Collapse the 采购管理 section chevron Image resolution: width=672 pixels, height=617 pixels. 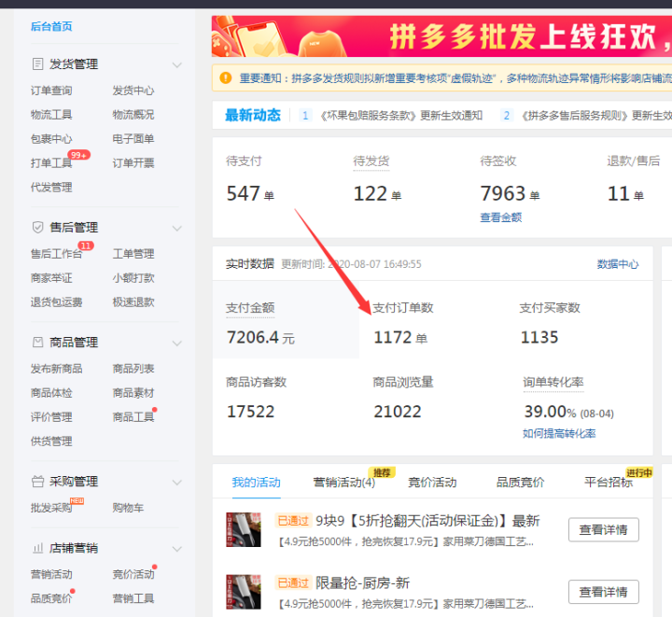(177, 482)
